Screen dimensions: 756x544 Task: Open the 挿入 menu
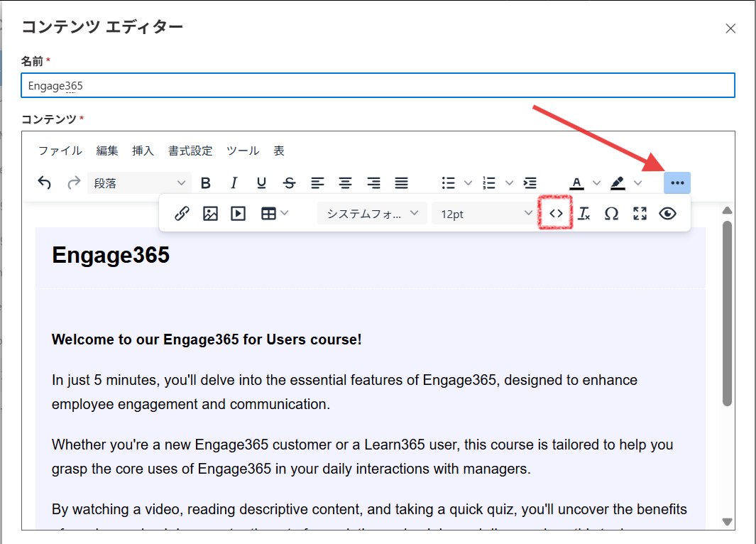143,151
